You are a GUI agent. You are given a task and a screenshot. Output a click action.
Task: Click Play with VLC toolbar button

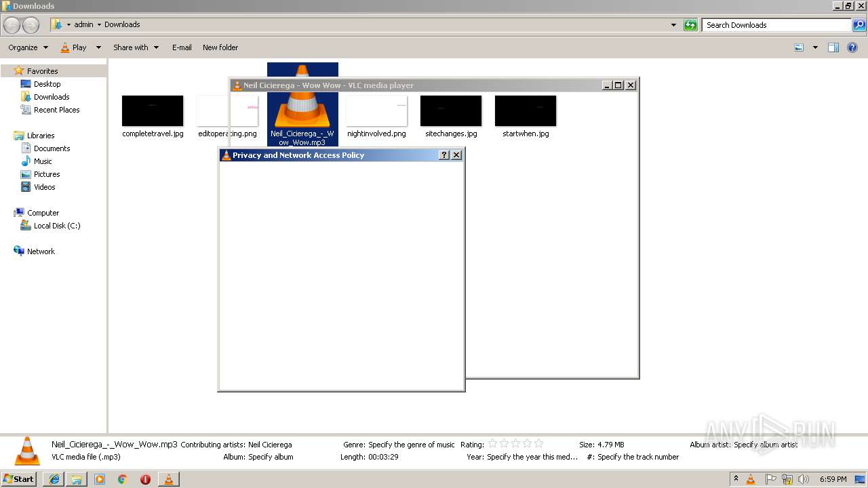73,47
